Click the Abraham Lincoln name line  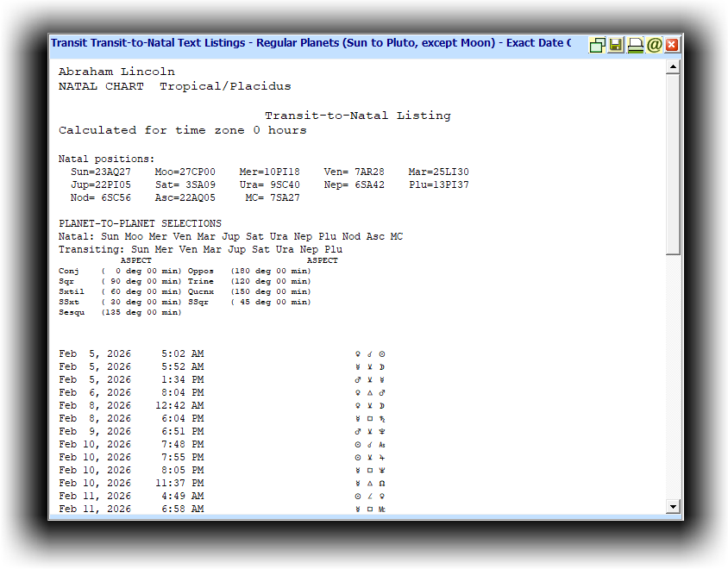(116, 72)
